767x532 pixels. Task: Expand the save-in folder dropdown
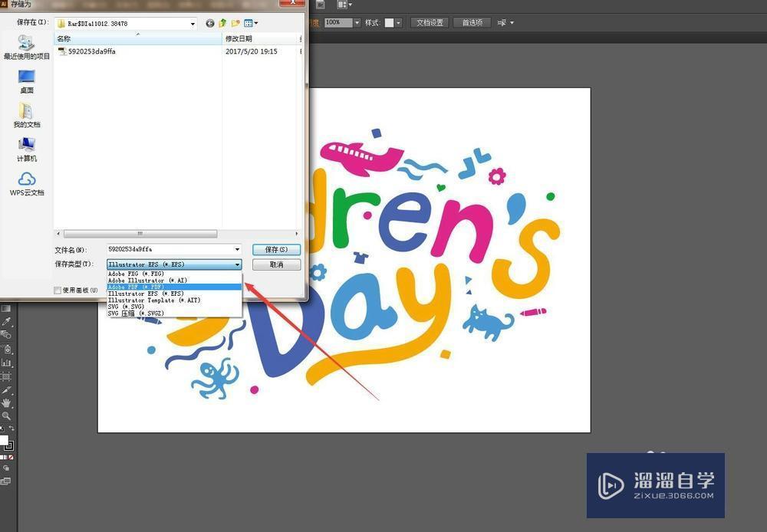pos(193,24)
